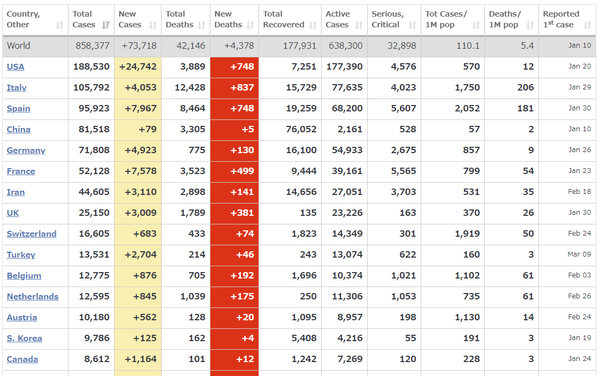This screenshot has width=600, height=376.
Task: Select the World summary row
Action: point(299,46)
